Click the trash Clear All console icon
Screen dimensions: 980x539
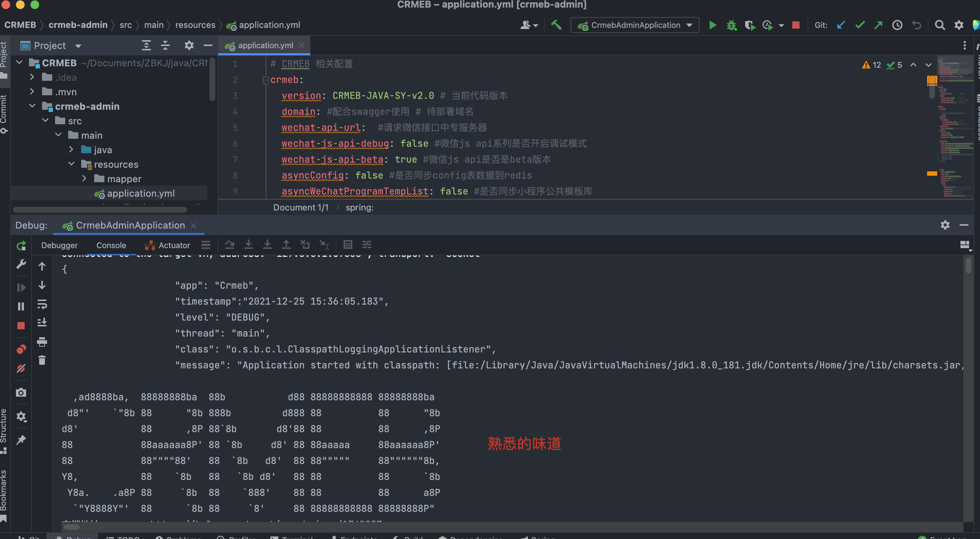pos(42,360)
